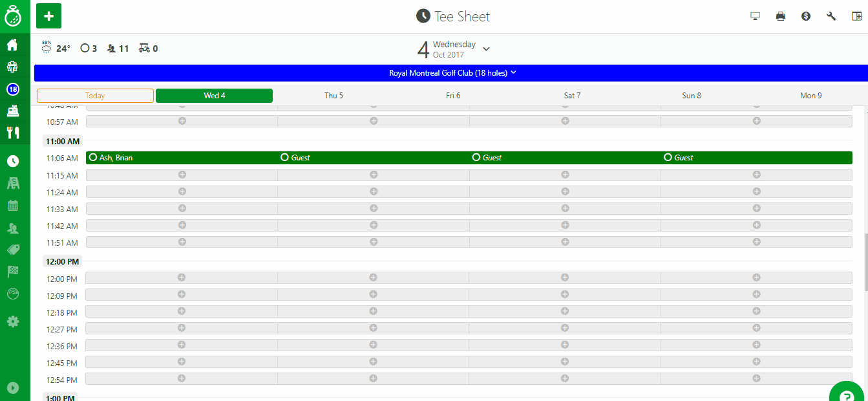Toggle check-in circle for Ash, Brian

click(93, 157)
